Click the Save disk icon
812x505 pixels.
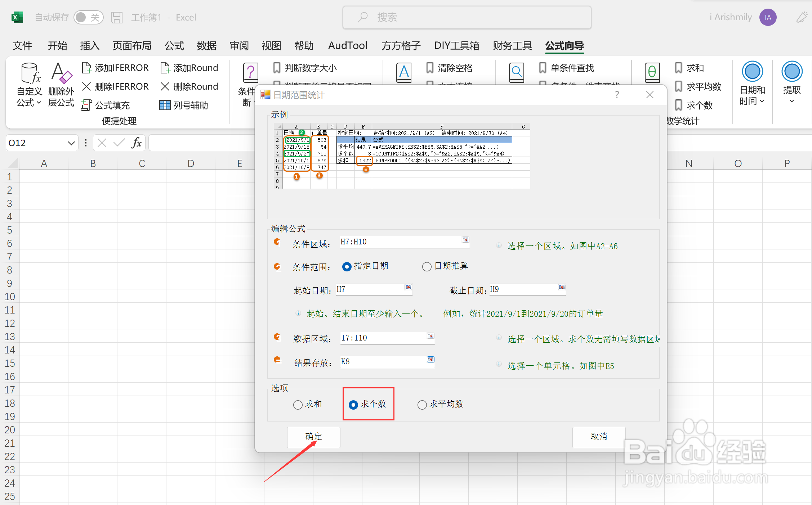point(117,17)
